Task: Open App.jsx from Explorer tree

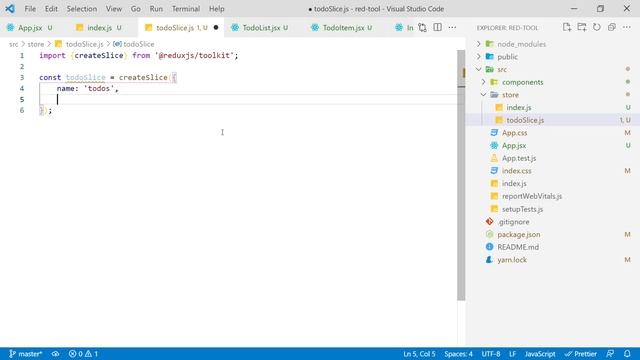Action: [514, 145]
